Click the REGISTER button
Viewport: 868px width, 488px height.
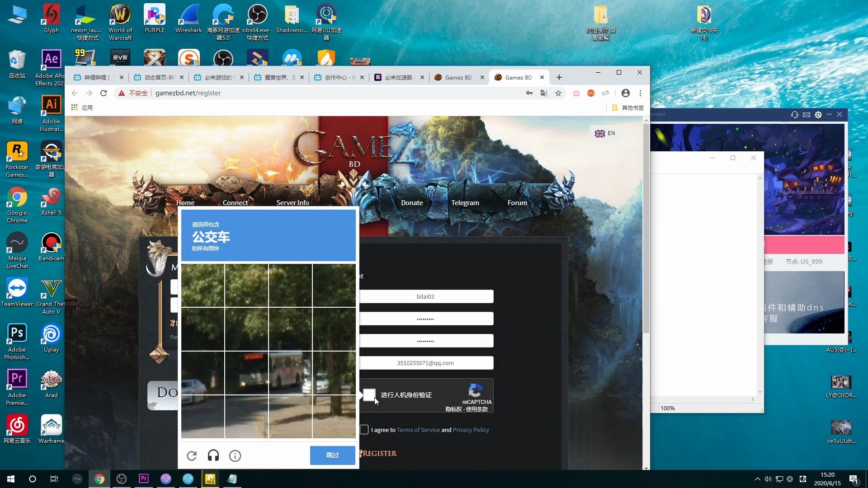click(379, 453)
